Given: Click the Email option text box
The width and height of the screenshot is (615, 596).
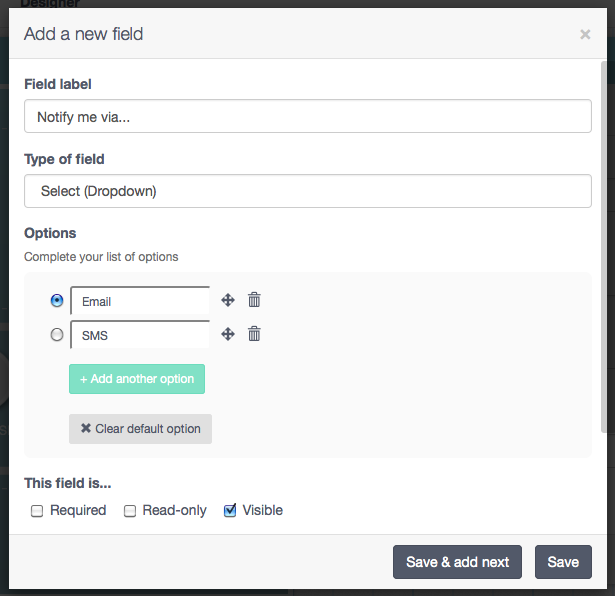Looking at the screenshot, I should point(140,301).
